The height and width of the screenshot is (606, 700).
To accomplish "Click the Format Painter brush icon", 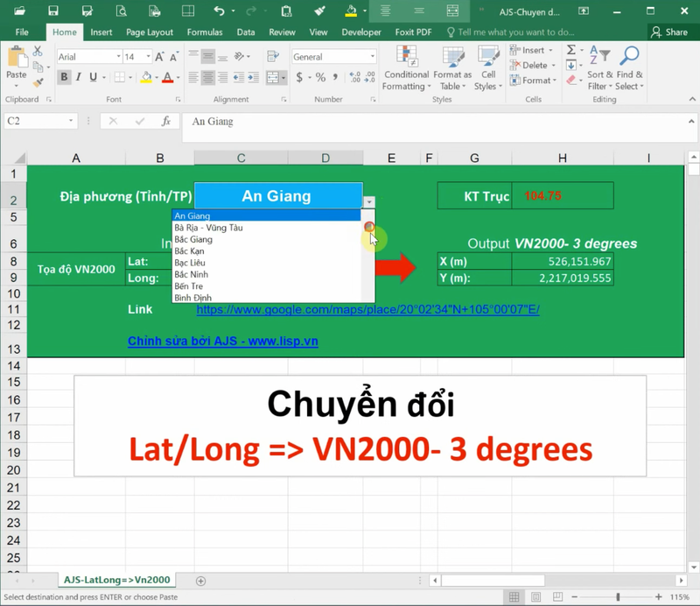I will tap(38, 82).
